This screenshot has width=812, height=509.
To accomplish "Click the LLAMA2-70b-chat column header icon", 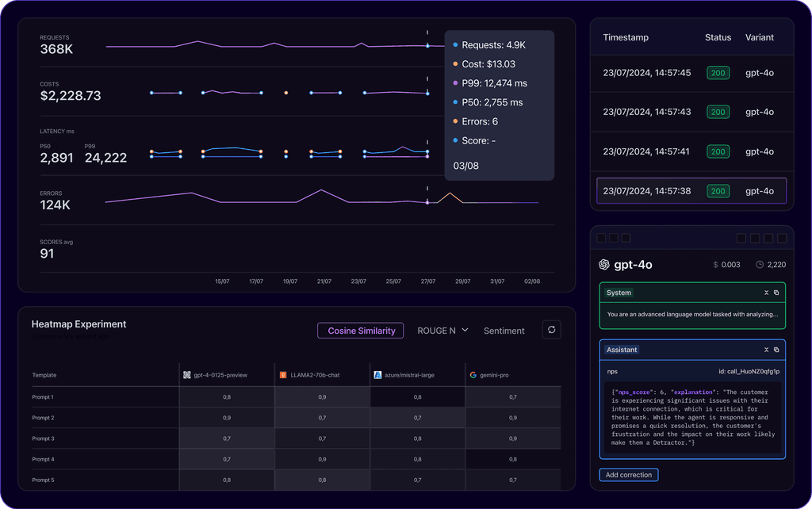I will pos(283,374).
